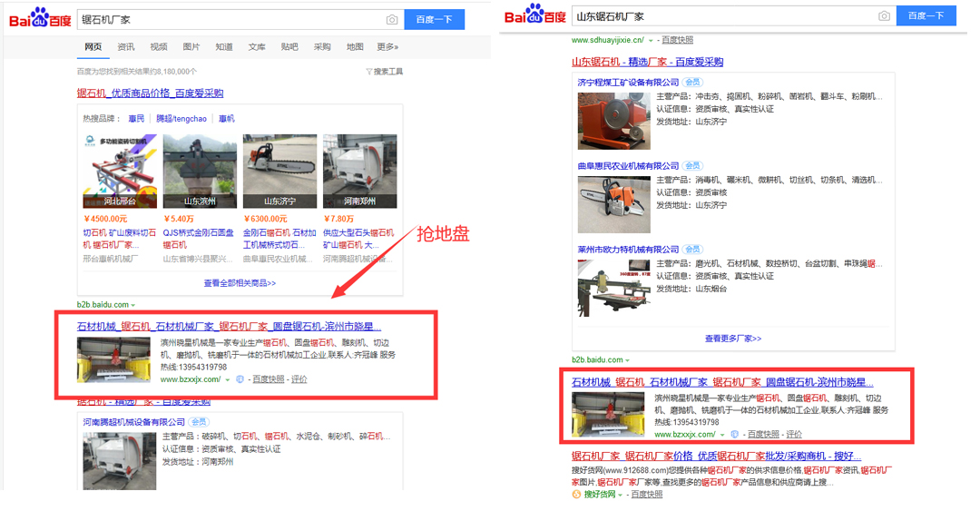This screenshot has height=521, width=980.
Task: Click the camera icon in left search box
Action: [x=392, y=20]
